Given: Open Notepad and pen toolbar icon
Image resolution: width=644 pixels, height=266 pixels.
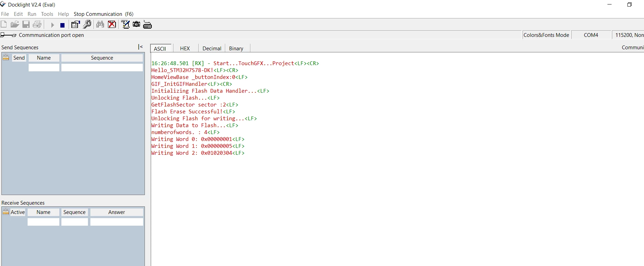Looking at the screenshot, I should point(126,24).
